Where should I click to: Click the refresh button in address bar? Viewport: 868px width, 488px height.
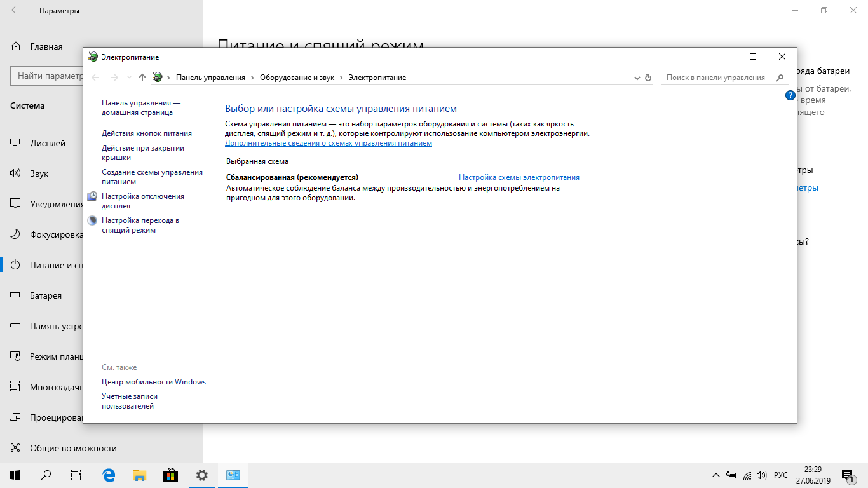click(x=648, y=78)
